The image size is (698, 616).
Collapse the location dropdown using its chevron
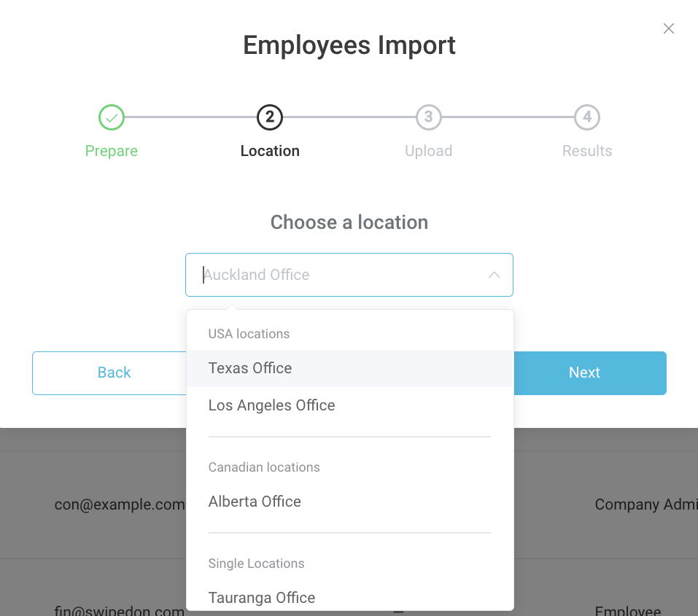(494, 275)
